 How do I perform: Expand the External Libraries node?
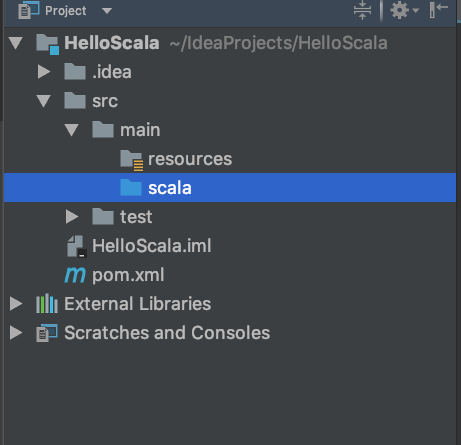(x=16, y=304)
